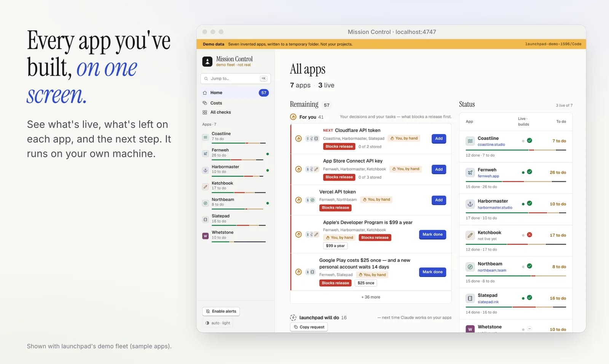Click Fernweh 26 to do count
Image resolution: width=609 pixels, height=364 pixels.
[x=558, y=173]
